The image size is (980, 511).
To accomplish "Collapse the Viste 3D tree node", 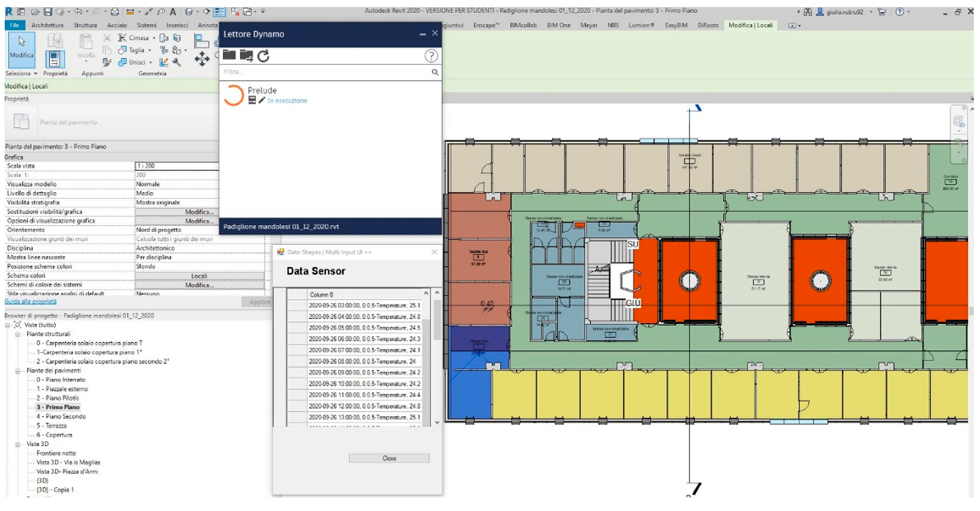I will point(18,444).
